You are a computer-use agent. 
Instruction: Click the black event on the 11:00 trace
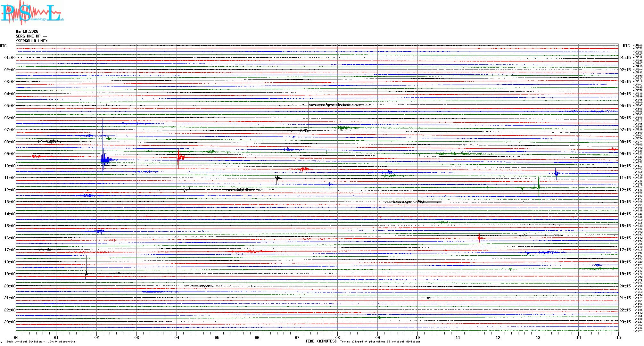277,178
